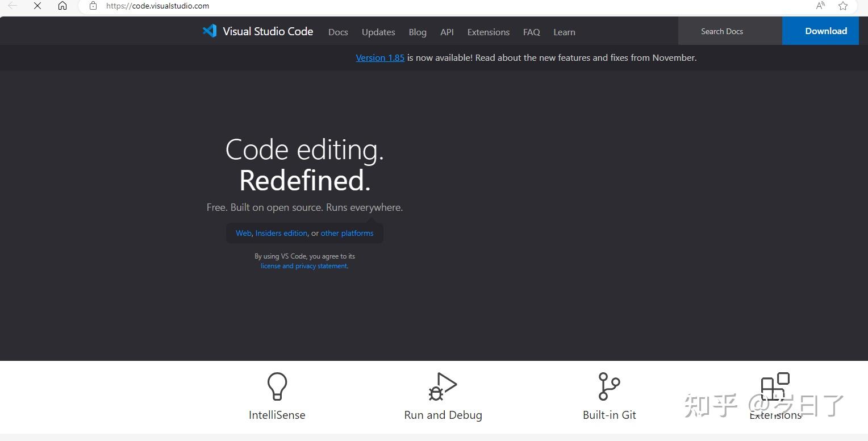Click the Run and Debug icon
The height and width of the screenshot is (441, 868).
coord(443,386)
